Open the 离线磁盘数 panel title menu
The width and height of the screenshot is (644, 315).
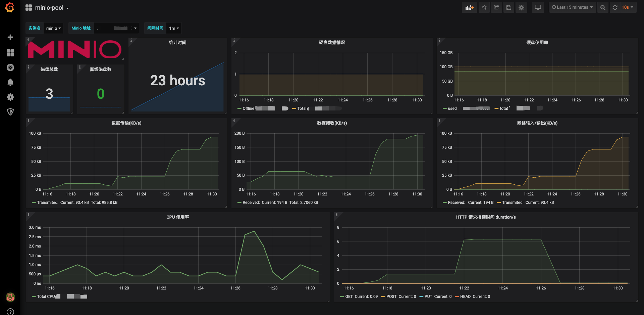(x=101, y=69)
